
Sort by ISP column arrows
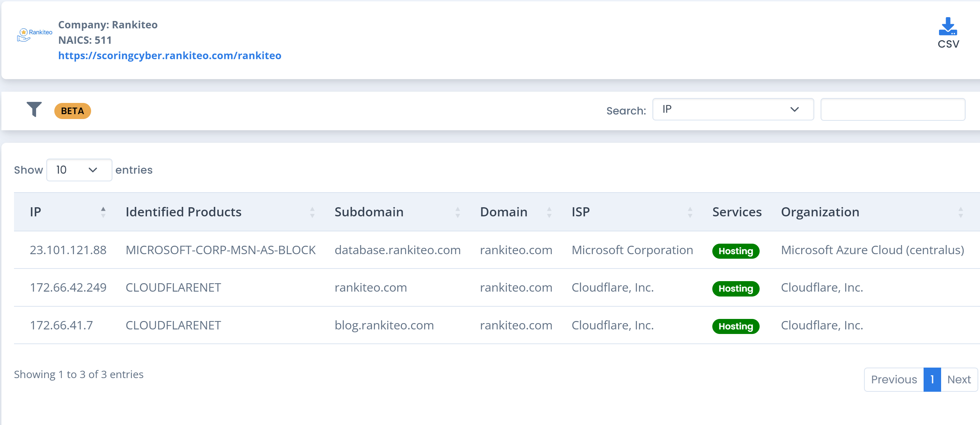[690, 212]
